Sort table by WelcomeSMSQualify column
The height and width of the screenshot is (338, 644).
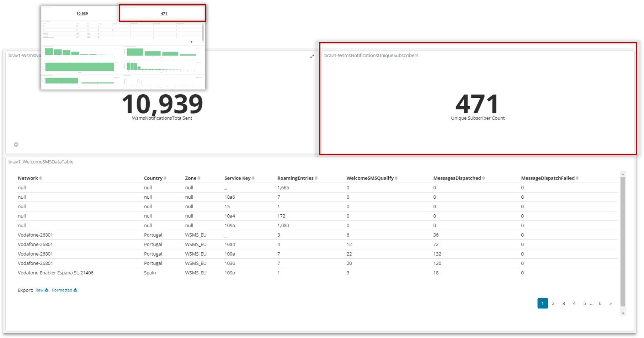[x=396, y=178]
